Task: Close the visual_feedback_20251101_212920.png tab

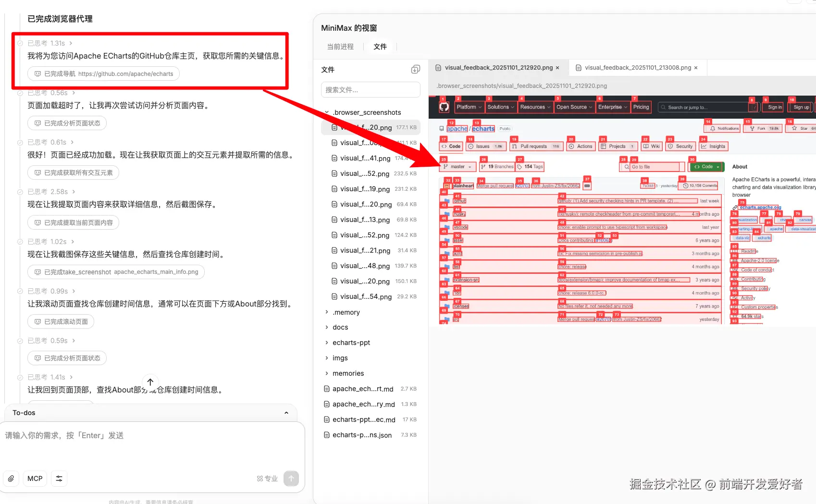Action: (x=557, y=68)
